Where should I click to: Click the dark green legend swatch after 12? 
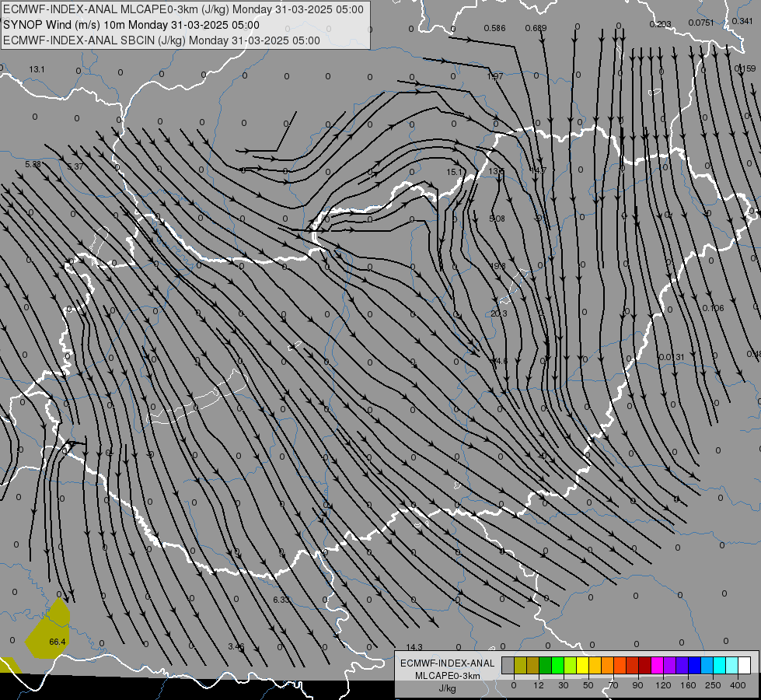546,665
